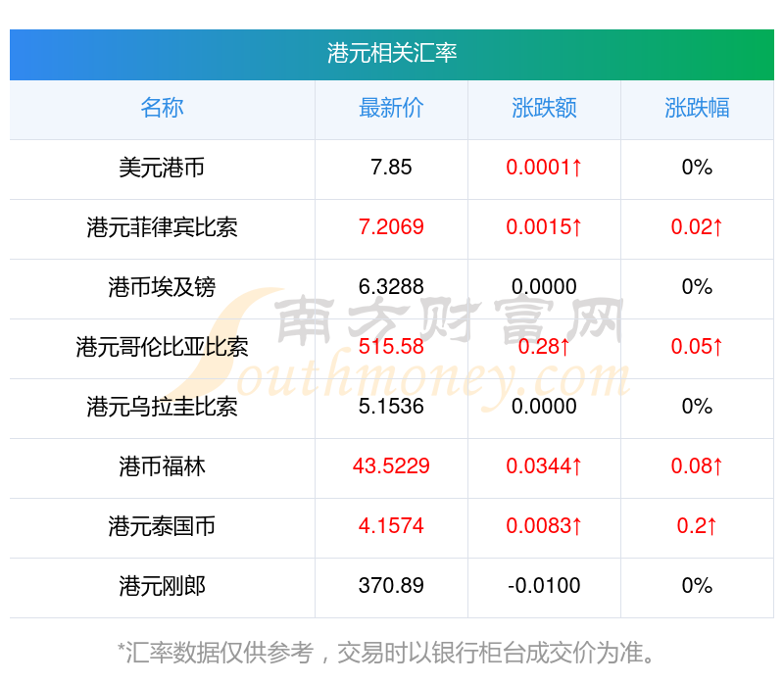Click the 汇率数据仅供参考 disclaimer footnote

tap(385, 653)
